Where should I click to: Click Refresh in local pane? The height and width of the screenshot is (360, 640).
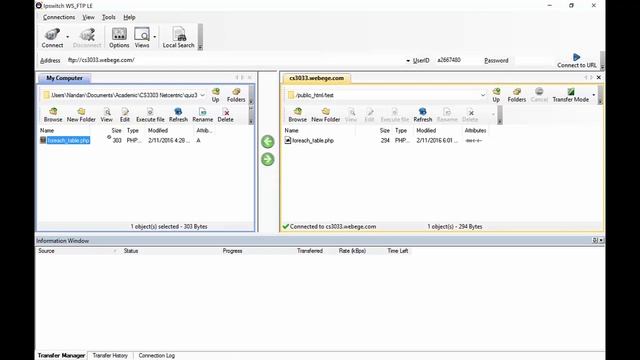(178, 115)
